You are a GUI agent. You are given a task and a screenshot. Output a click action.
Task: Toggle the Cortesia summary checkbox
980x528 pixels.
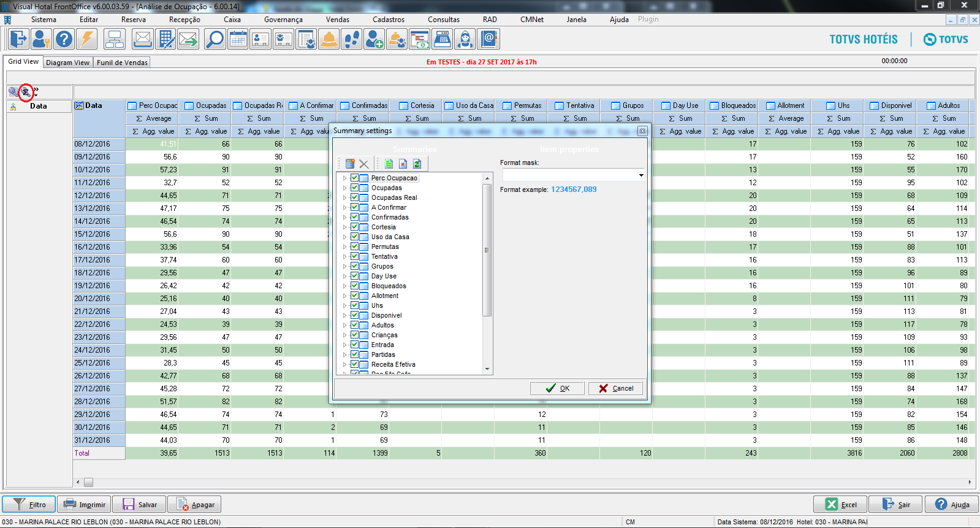(354, 227)
